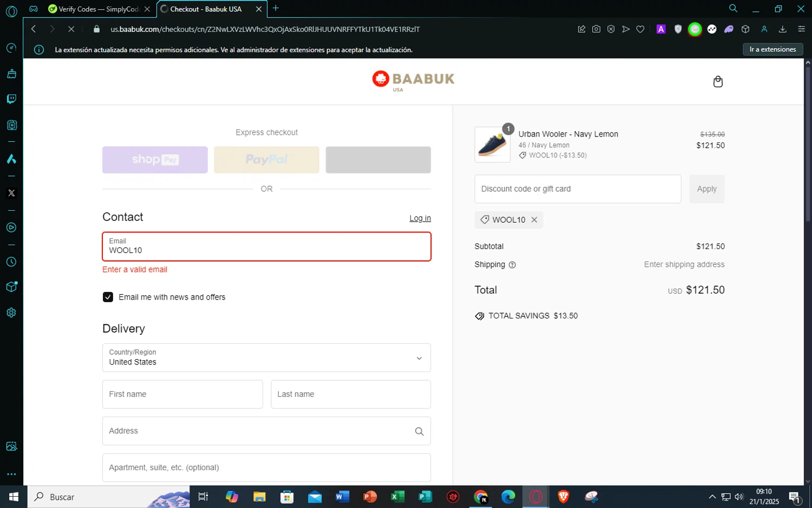Viewport: 812px width, 508px height.
Task: Take a snapshot with camera icon
Action: pyautogui.click(x=596, y=29)
